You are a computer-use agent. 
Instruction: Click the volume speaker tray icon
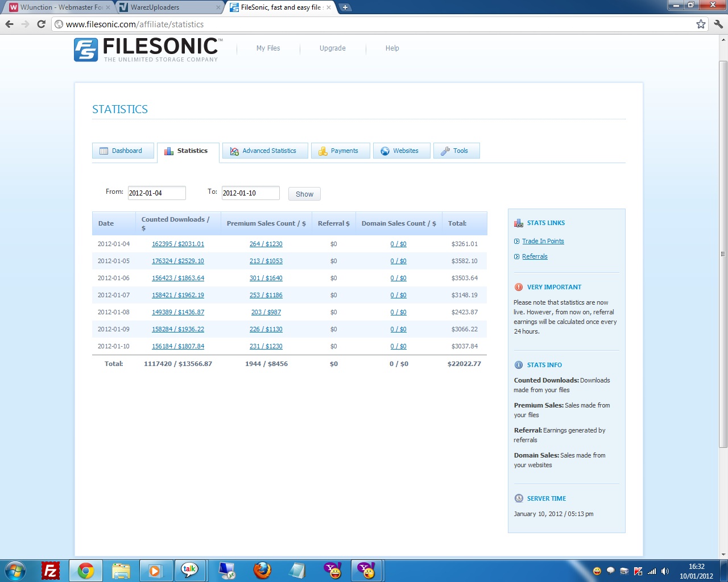tap(665, 571)
